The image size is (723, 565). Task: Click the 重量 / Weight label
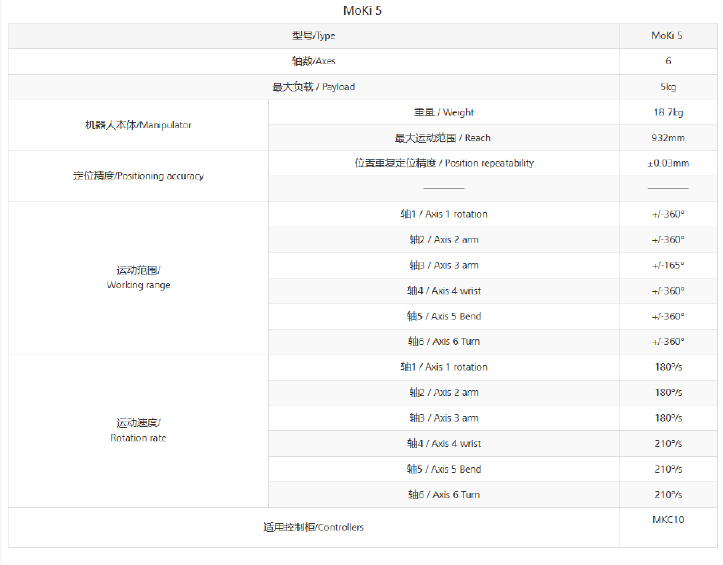pos(443,112)
